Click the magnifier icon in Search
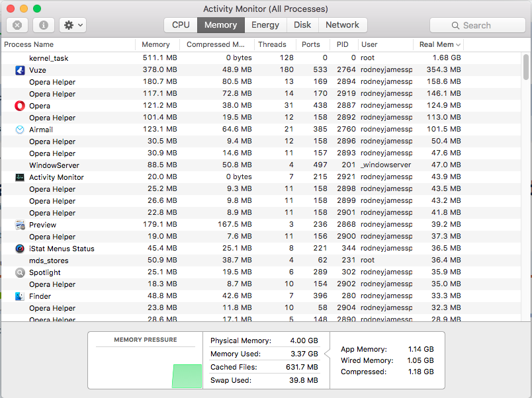532x398 pixels. [455, 25]
